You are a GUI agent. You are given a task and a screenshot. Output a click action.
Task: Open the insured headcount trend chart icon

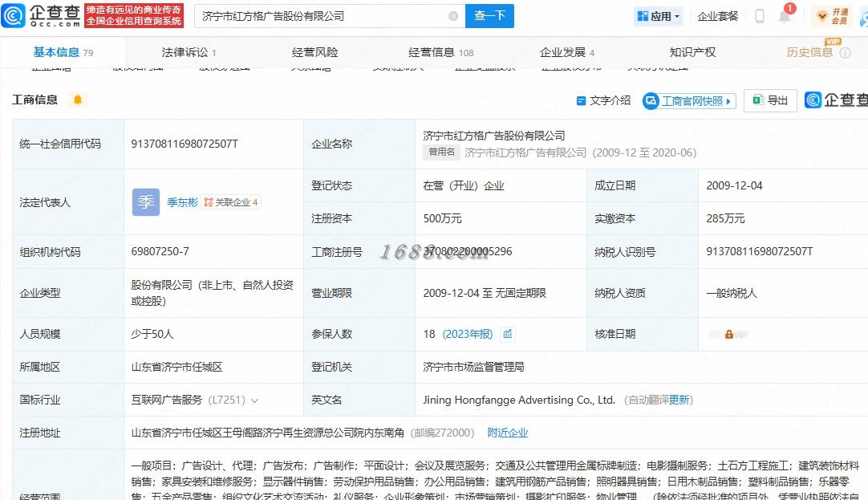pos(507,334)
